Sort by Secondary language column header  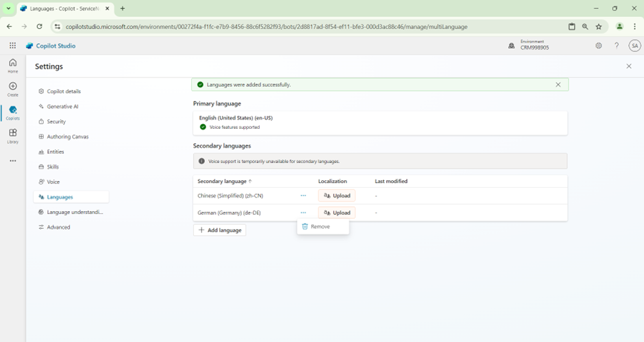224,182
